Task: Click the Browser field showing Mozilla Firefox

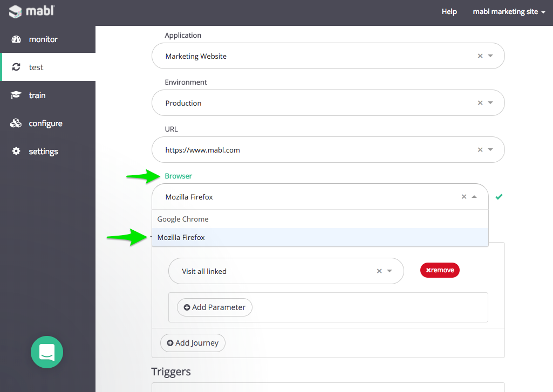Action: (x=320, y=197)
